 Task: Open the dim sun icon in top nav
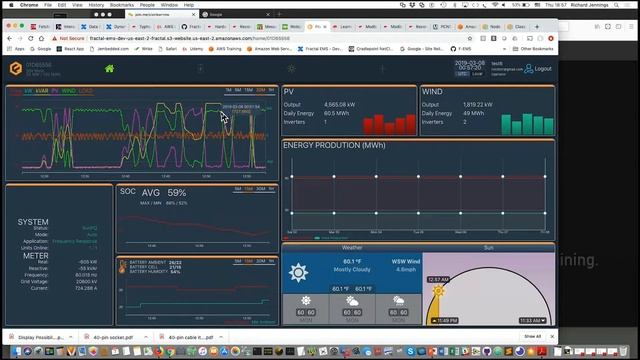click(x=291, y=69)
